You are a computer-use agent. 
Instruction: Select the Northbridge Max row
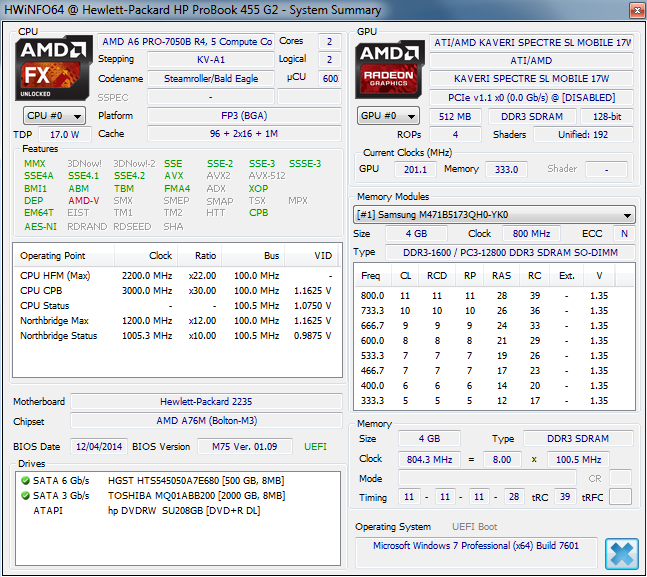click(176, 321)
